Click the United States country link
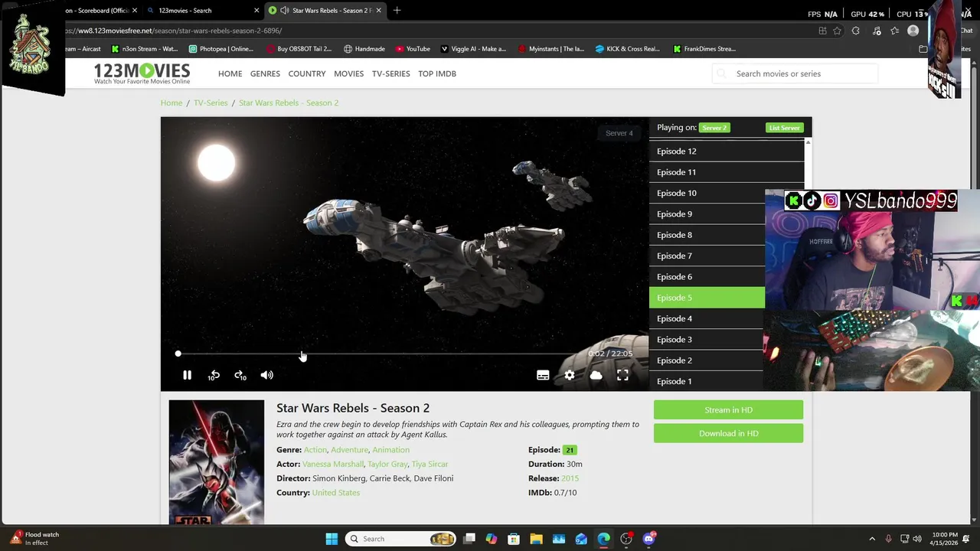Image resolution: width=980 pixels, height=551 pixels. pyautogui.click(x=335, y=493)
